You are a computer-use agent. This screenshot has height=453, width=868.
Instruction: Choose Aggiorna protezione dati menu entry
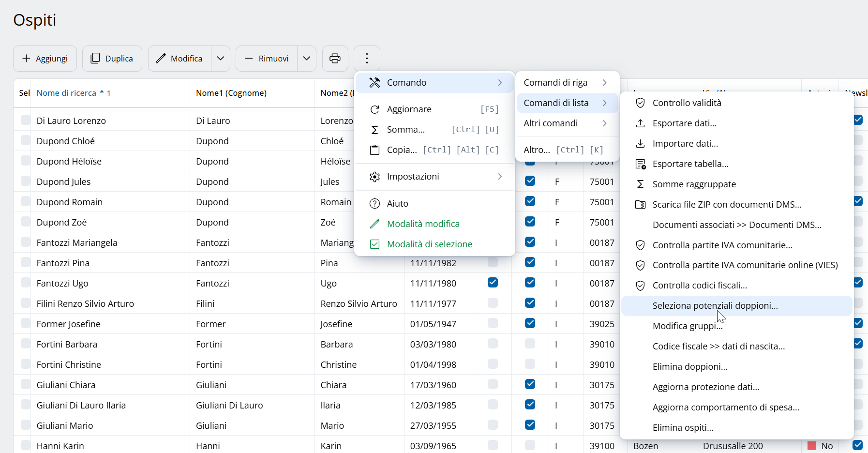(736, 387)
